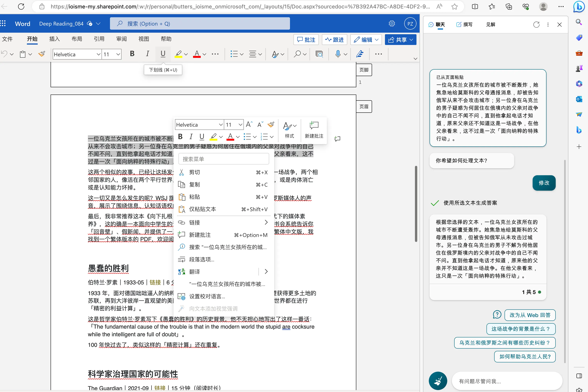
Task: Click 新建批注 in the mini toolbar
Action: pyautogui.click(x=314, y=130)
